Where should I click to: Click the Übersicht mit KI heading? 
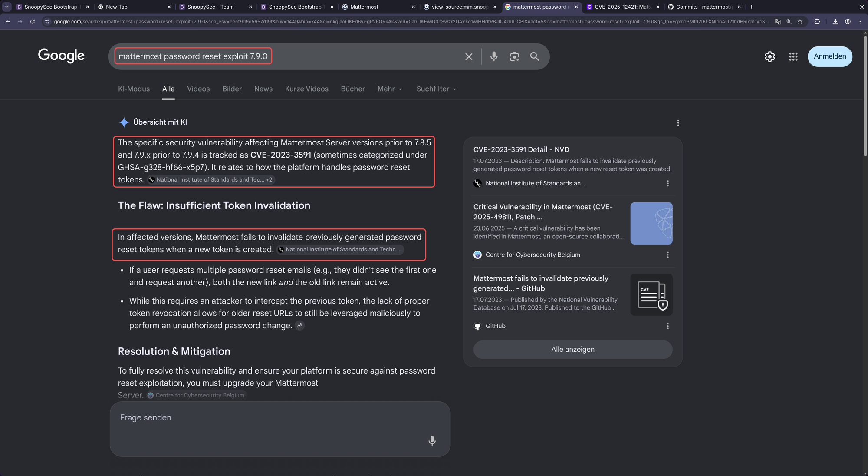(160, 122)
